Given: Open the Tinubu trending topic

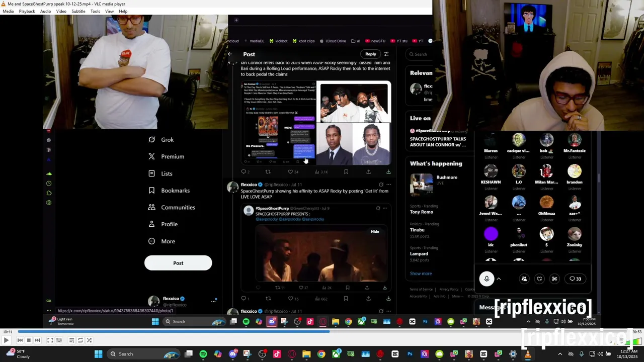Looking at the screenshot, I should point(418,230).
